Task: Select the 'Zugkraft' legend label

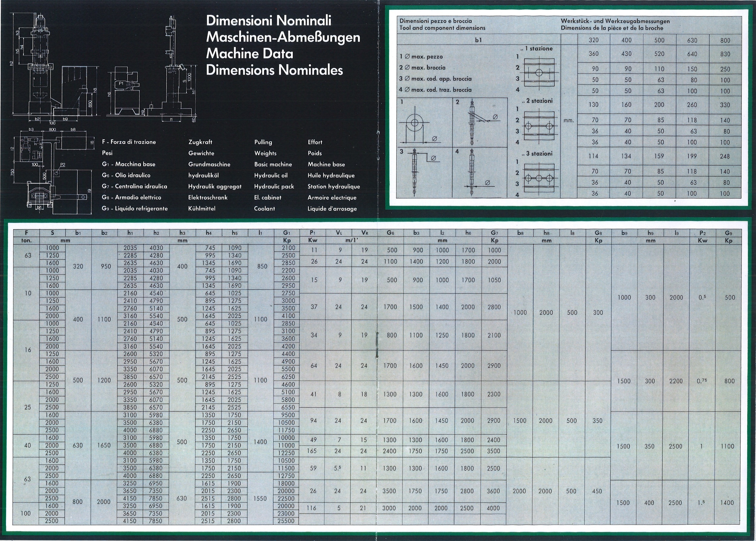Action: 200,142
